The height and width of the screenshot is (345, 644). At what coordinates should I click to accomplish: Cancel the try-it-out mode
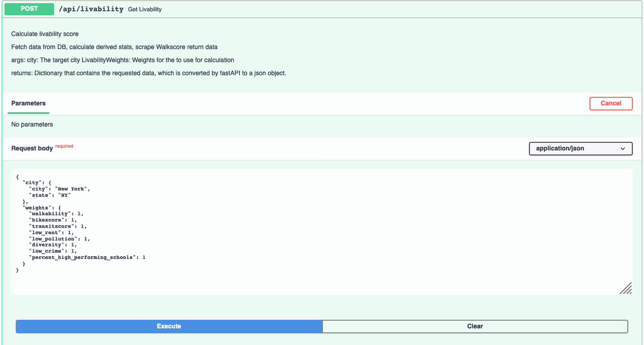(611, 103)
